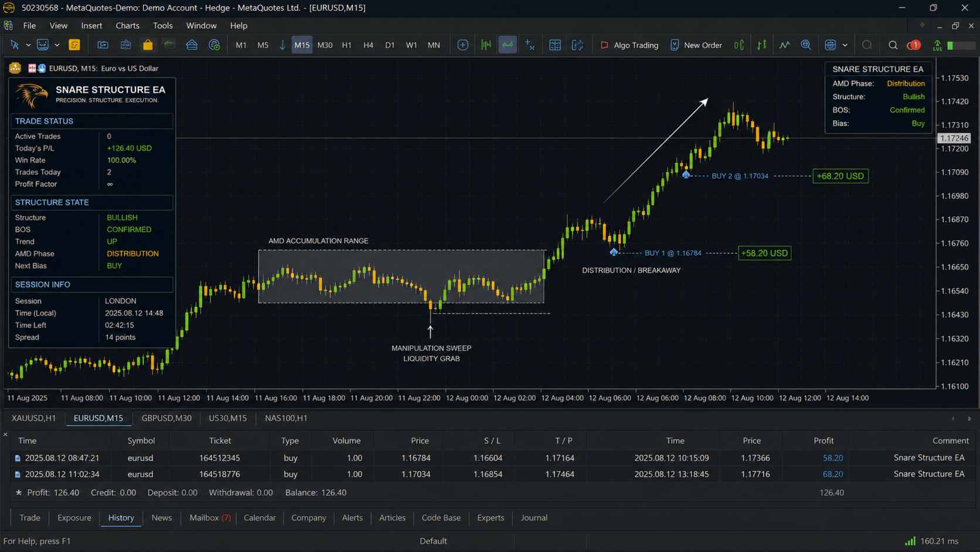Open the notifications icon with red badge
Image resolution: width=980 pixels, height=552 pixels.
[913, 45]
